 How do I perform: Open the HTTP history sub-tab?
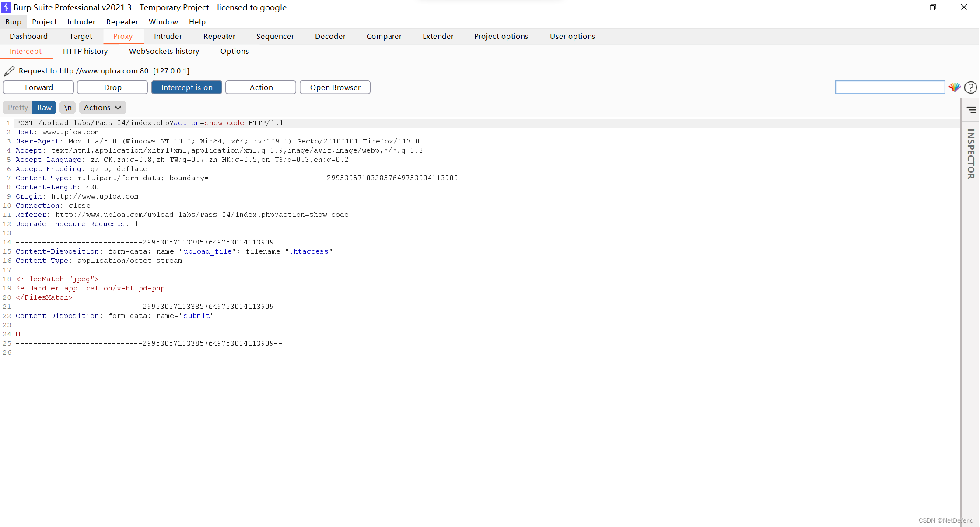(x=85, y=51)
